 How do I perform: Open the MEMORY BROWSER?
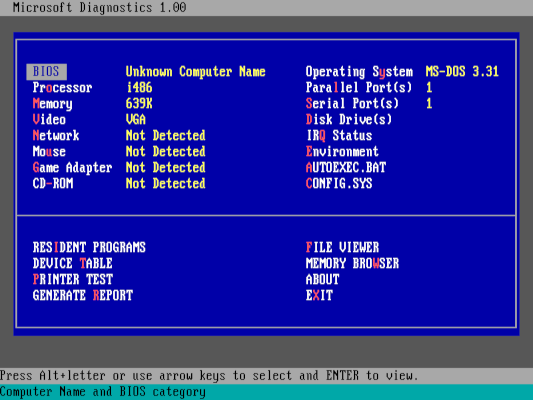pyautogui.click(x=352, y=263)
